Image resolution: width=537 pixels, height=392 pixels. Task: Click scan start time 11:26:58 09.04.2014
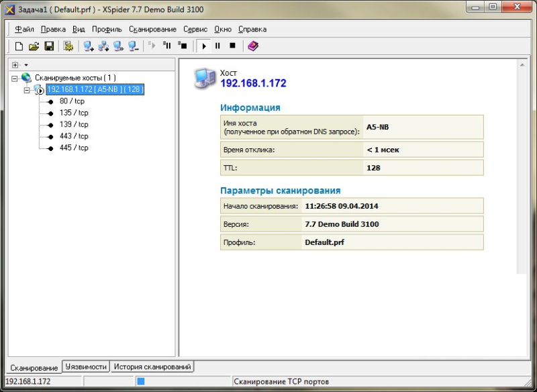342,206
